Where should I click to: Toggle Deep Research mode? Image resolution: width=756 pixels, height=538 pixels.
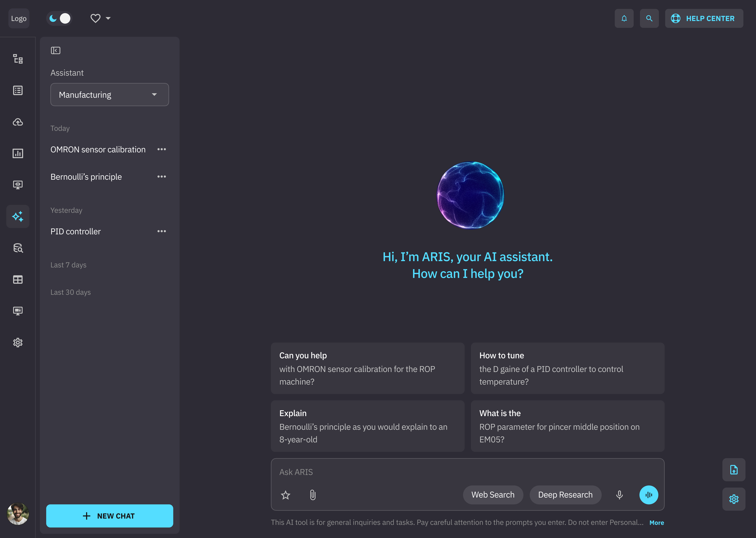565,495
